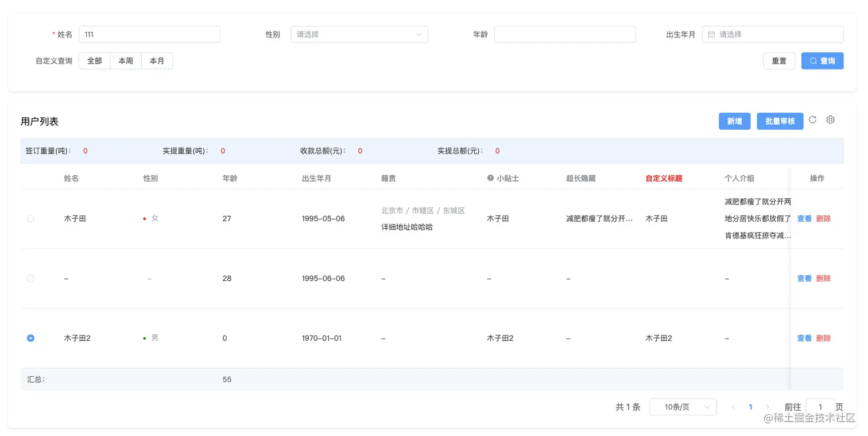Click the 重置 button
This screenshot has height=436, width=868.
coord(779,61)
